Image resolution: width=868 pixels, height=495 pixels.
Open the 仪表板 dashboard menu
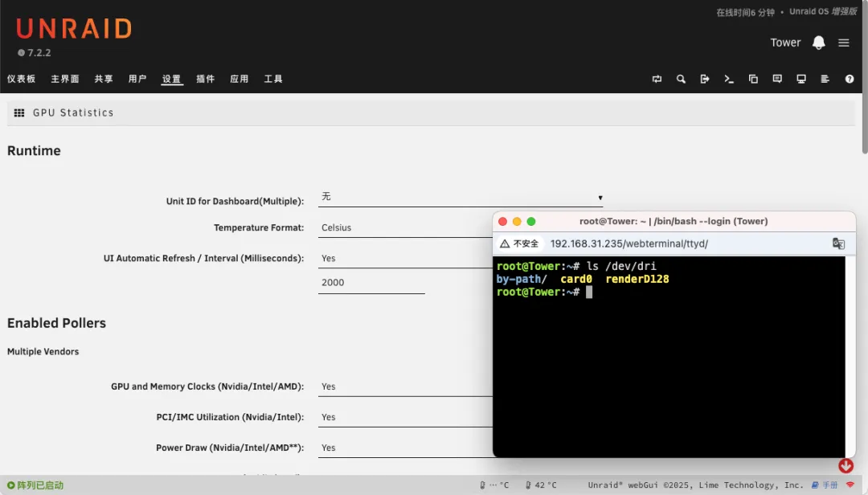click(x=22, y=79)
